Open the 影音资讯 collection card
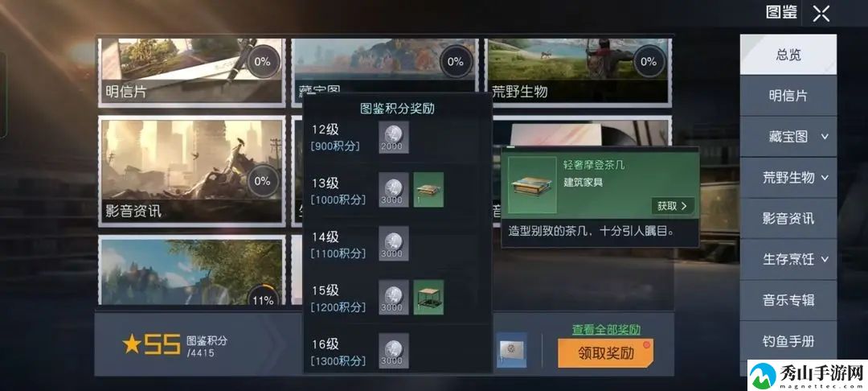The height and width of the screenshot is (391, 868). coord(192,171)
